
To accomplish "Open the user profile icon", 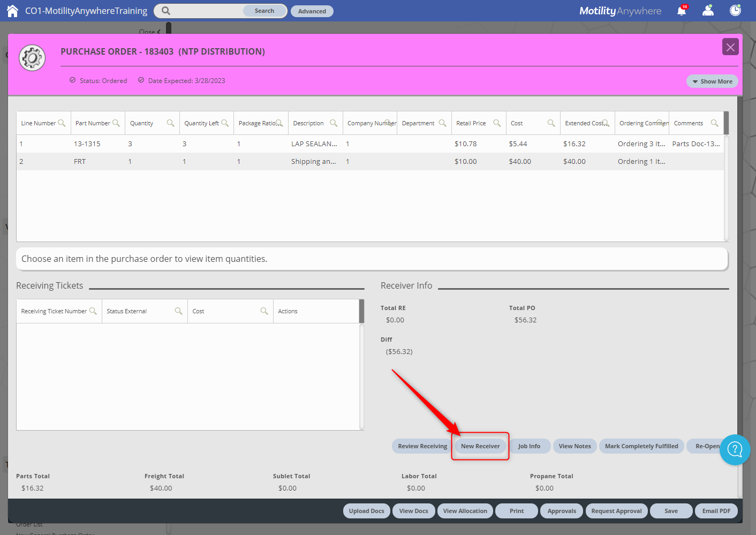I will tap(708, 11).
